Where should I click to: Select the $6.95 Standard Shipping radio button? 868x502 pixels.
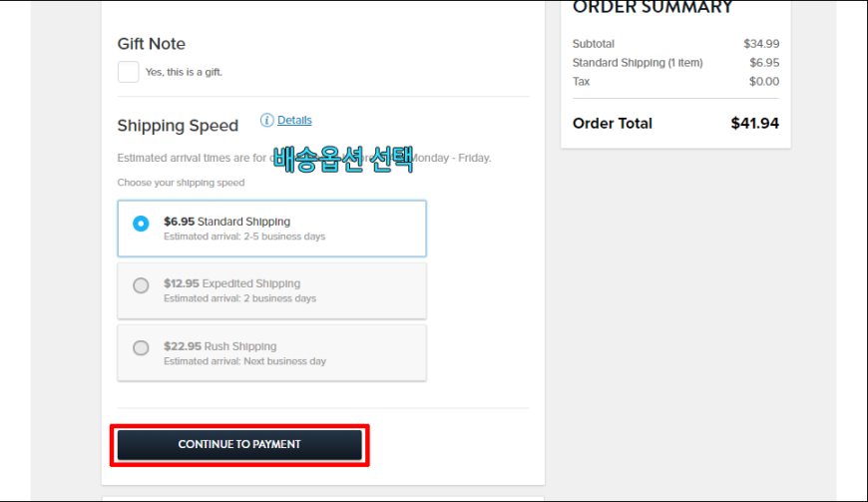(x=141, y=224)
